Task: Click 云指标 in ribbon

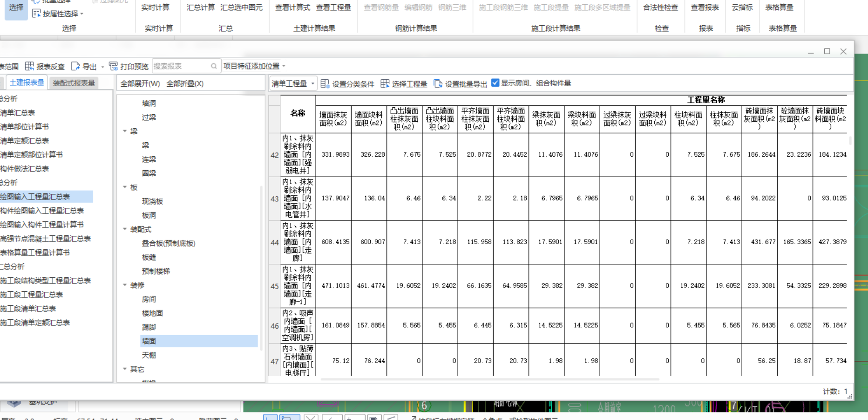Action: (x=742, y=7)
